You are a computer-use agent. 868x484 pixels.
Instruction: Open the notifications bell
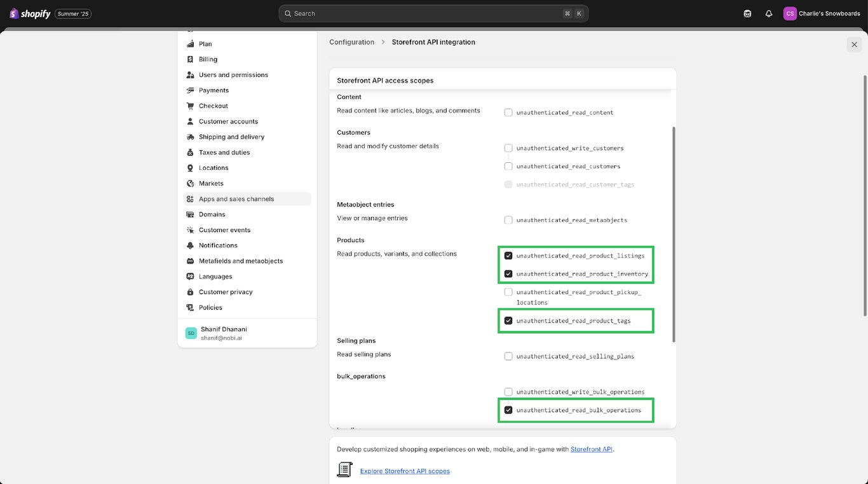point(769,13)
